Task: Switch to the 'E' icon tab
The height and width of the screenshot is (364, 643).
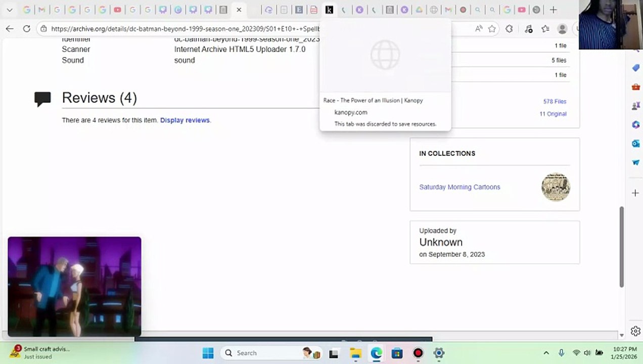Action: [x=299, y=10]
